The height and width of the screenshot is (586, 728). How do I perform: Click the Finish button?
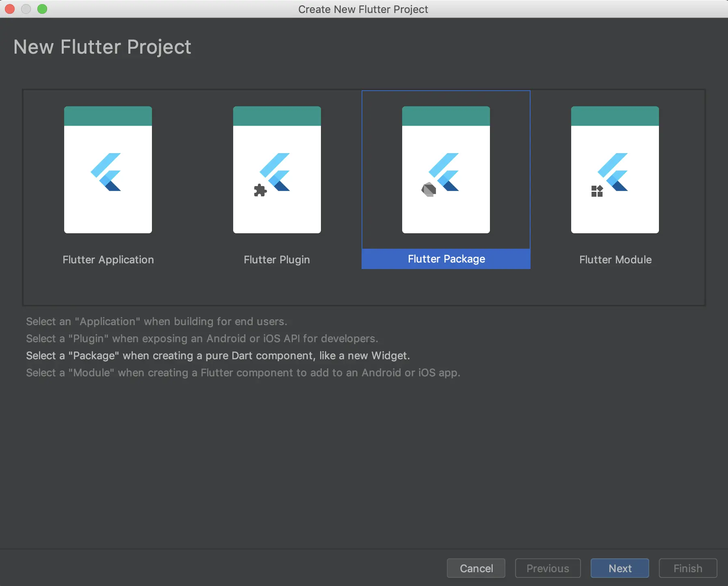point(688,568)
